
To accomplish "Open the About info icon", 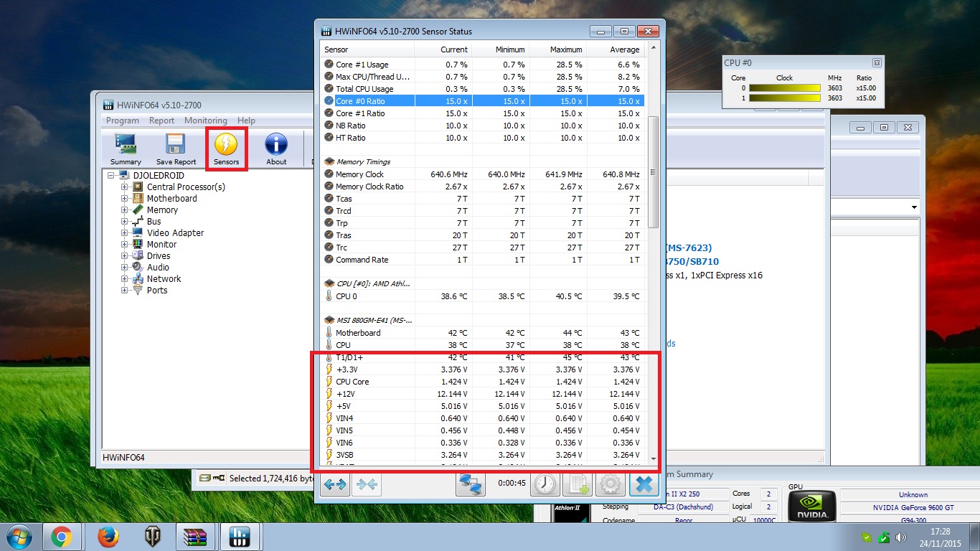I will click(x=276, y=149).
